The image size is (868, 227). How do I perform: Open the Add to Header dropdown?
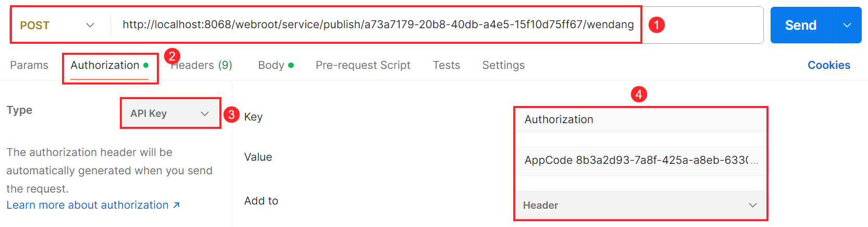point(640,205)
